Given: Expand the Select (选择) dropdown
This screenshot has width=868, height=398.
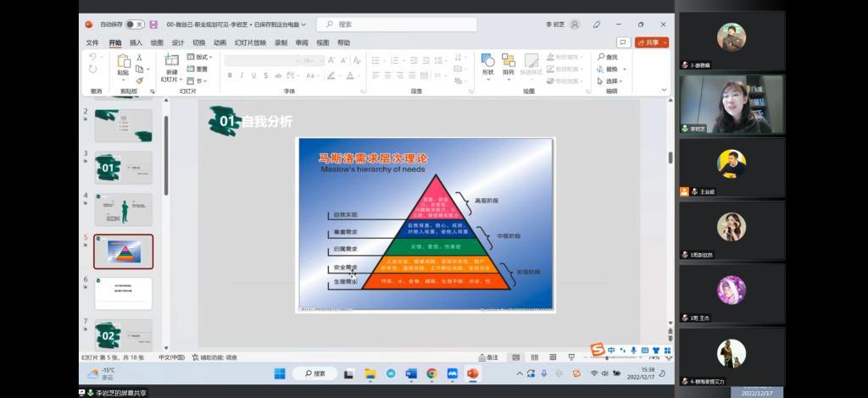Looking at the screenshot, I should pos(611,81).
